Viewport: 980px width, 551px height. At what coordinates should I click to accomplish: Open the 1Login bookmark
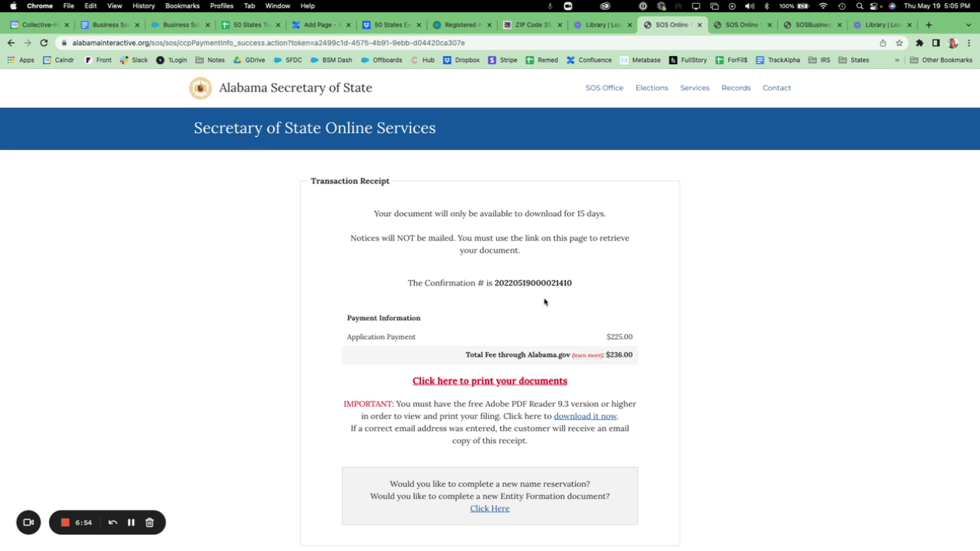pyautogui.click(x=171, y=60)
